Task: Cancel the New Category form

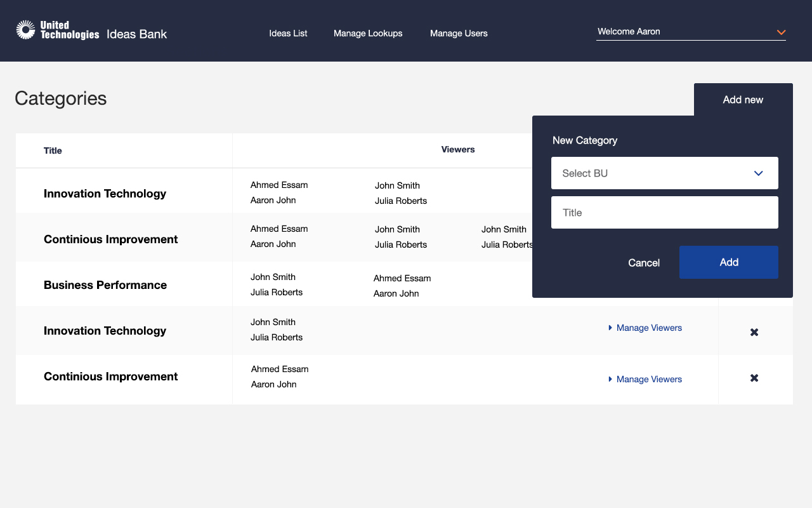Action: coord(643,263)
